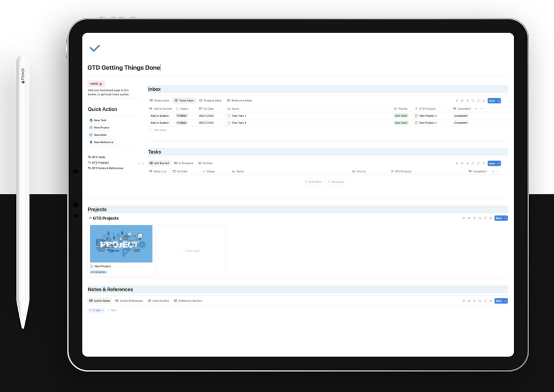The width and height of the screenshot is (554, 392).
Task: Click the New Note quick action button
Action: (x=98, y=135)
